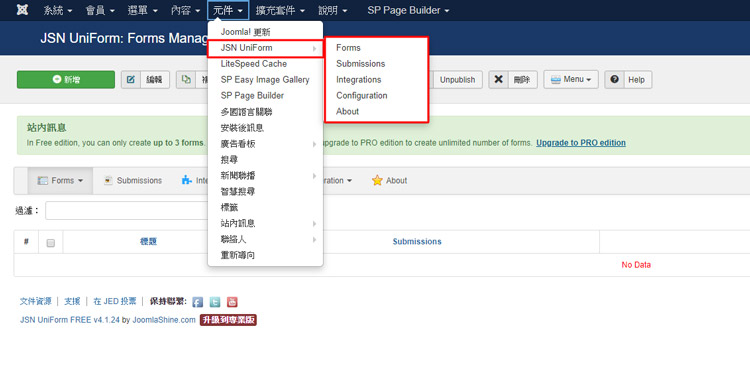The image size is (750, 380).
Task: Switch to the Submissions tab below toolbar
Action: coord(133,180)
